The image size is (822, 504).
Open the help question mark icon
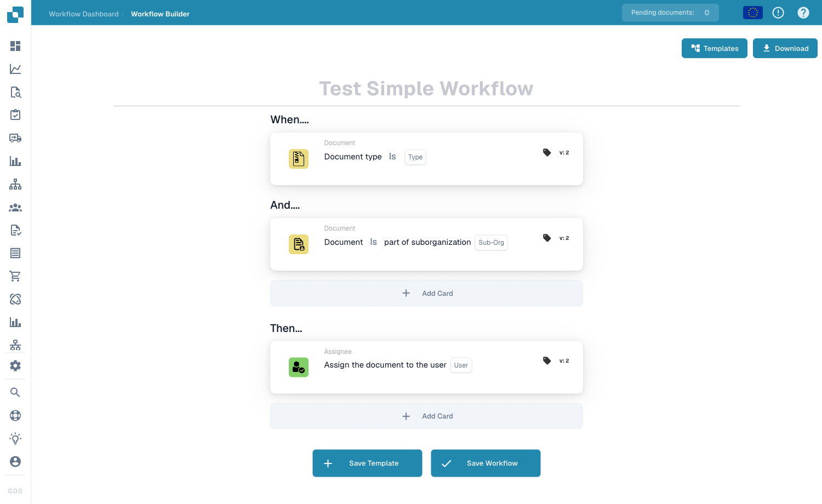[x=803, y=13]
